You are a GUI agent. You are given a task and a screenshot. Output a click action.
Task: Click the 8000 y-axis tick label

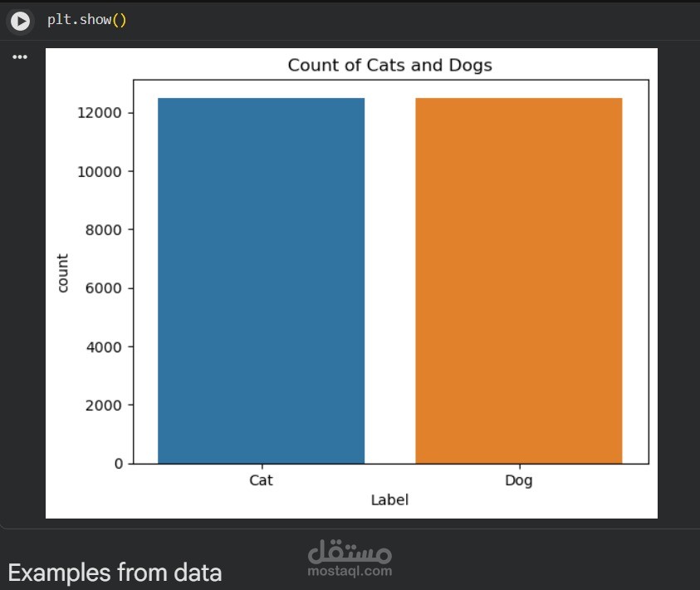[x=105, y=229]
